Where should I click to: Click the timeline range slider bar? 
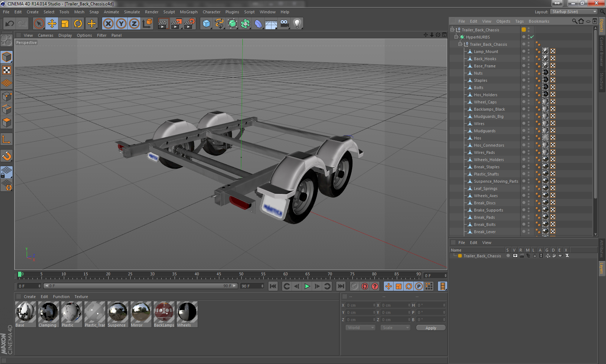coord(140,286)
